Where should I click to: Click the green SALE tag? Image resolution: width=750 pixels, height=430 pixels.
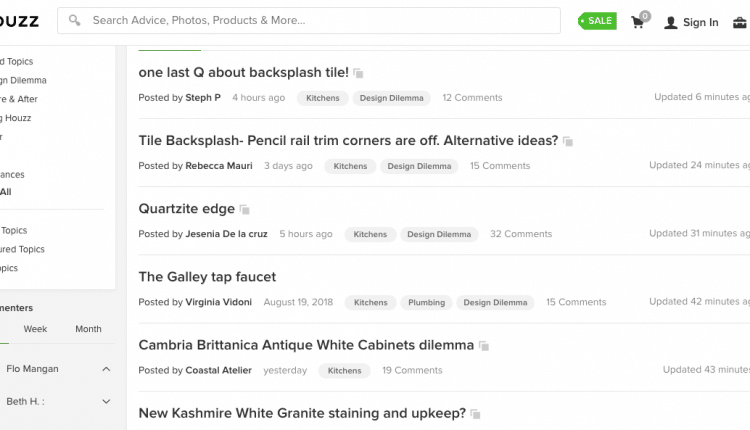[x=597, y=21]
